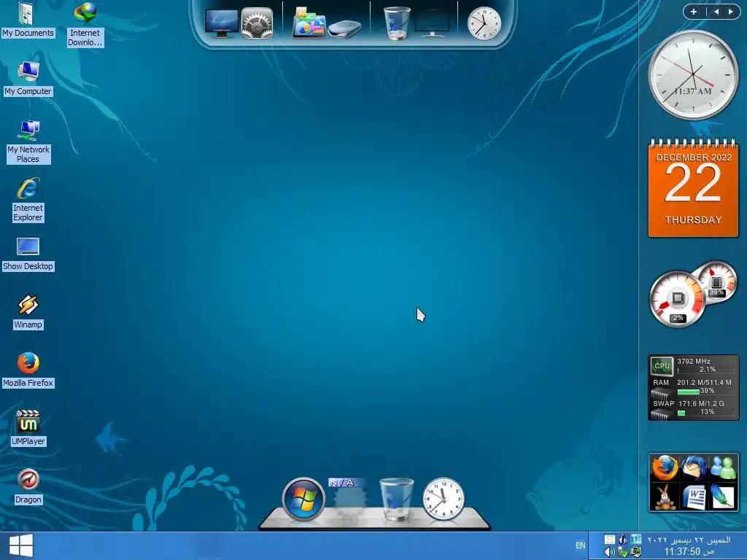The width and height of the screenshot is (747, 560).
Task: Click the small clock icon in top dock
Action: click(x=484, y=23)
